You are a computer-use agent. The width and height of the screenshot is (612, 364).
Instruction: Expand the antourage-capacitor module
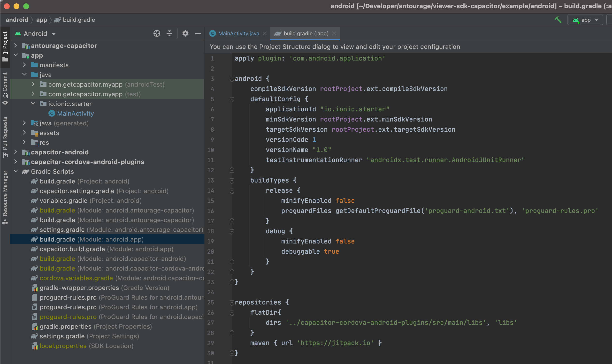(16, 45)
